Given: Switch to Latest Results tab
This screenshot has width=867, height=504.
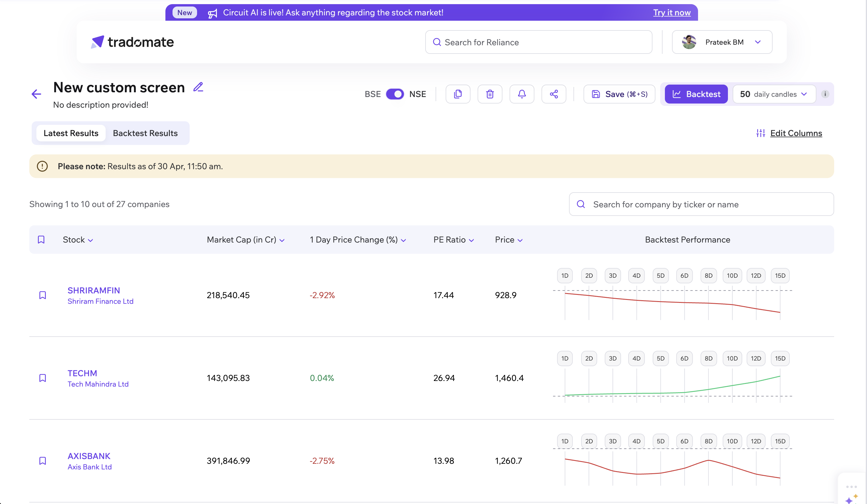Looking at the screenshot, I should click(71, 133).
